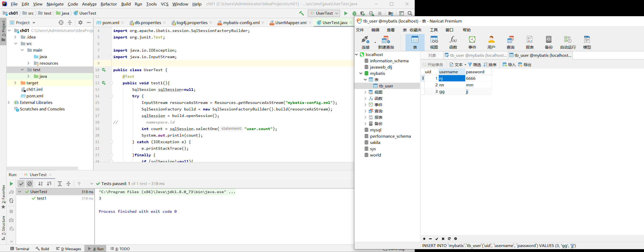Open 事件 events icon in Navicat

[472, 42]
